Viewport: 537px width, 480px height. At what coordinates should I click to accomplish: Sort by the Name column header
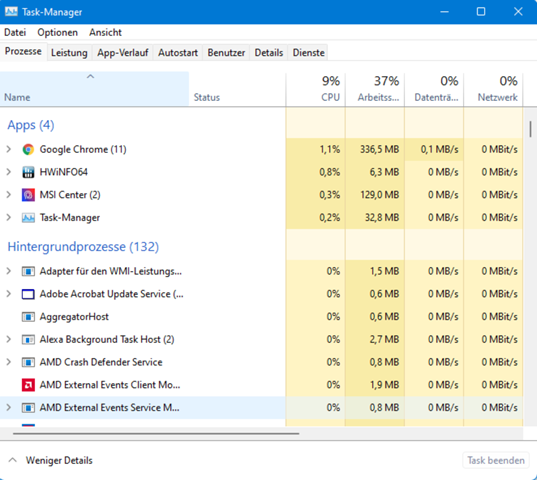(94, 89)
